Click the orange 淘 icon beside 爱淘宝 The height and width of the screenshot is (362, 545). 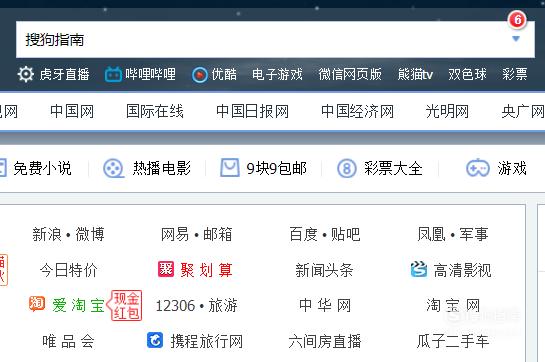tap(37, 304)
